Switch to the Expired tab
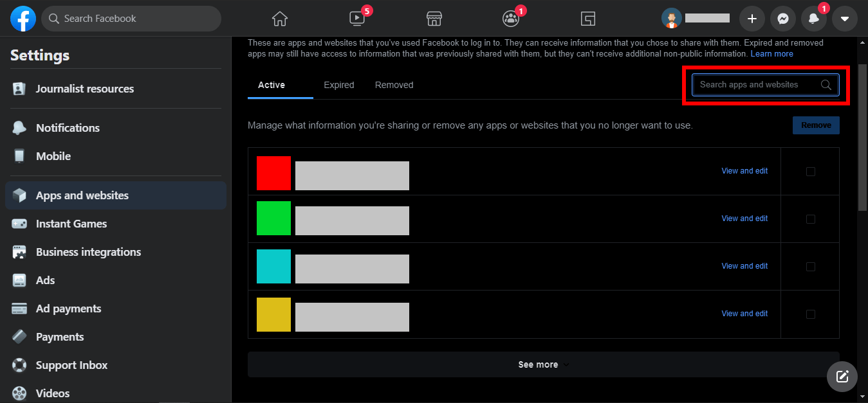The image size is (868, 403). [x=338, y=85]
